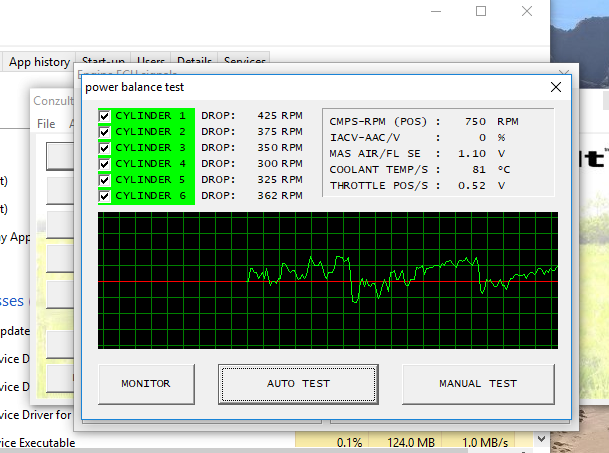This screenshot has height=453, width=609.
Task: Disable the CYLINDER 4 checkbox
Action: [x=105, y=164]
